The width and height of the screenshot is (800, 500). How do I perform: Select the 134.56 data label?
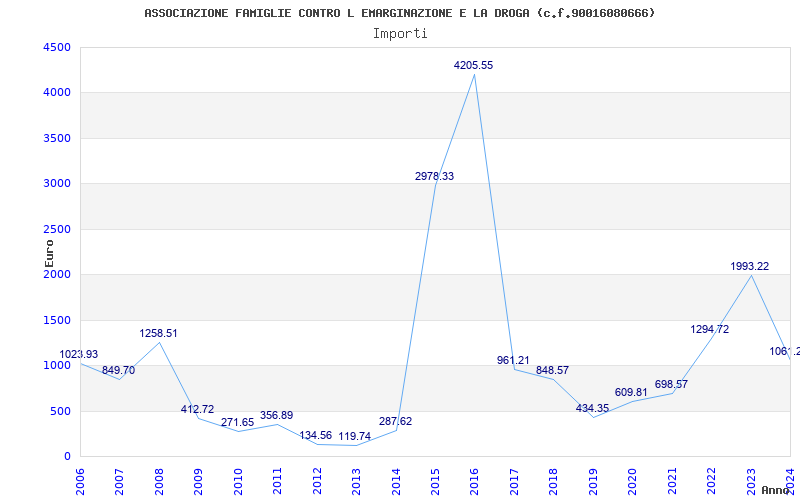[316, 436]
